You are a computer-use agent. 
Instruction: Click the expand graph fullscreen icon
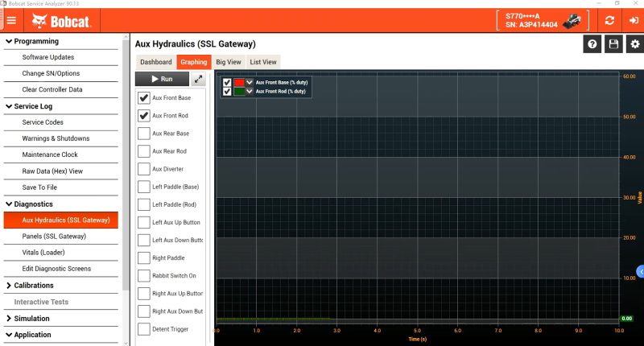coord(198,79)
